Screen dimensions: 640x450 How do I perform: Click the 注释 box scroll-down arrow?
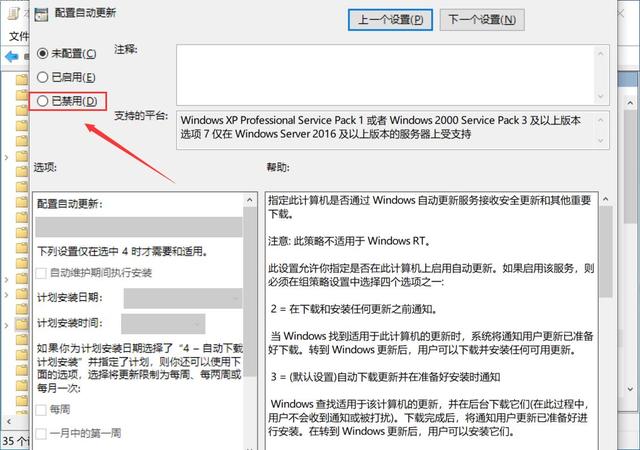(600, 97)
